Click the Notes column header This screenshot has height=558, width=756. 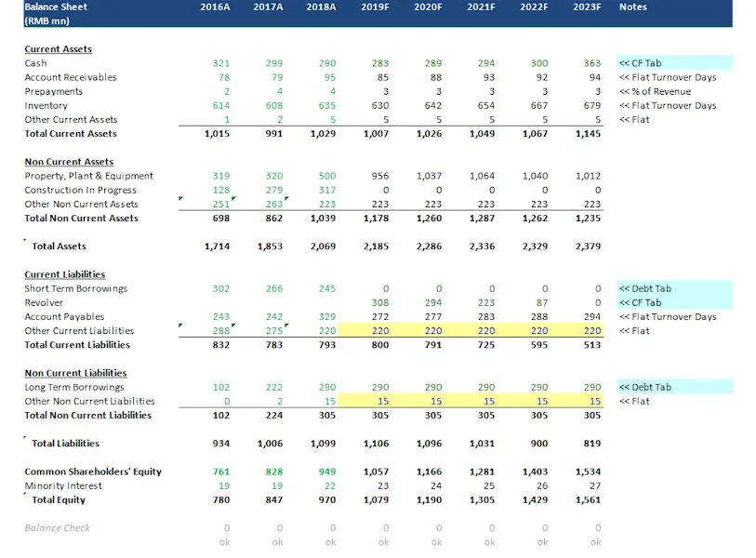click(632, 7)
